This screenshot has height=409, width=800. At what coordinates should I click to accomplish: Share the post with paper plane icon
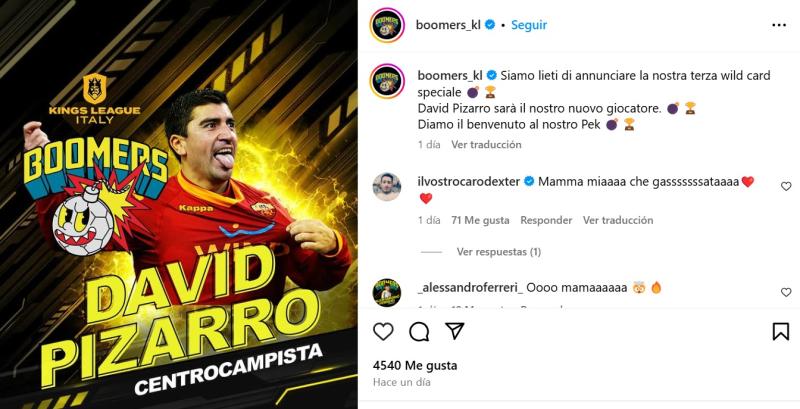[x=454, y=331]
